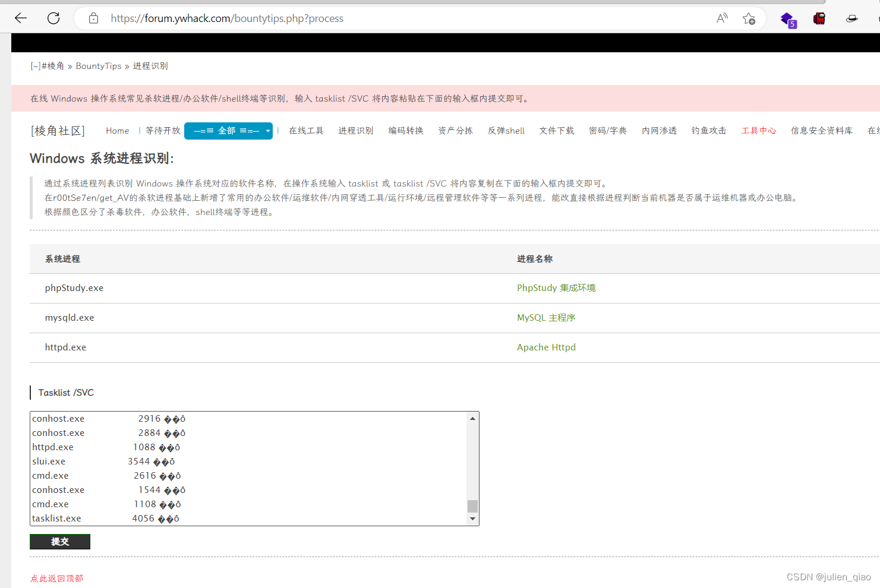
Task: Click the Apache Httpd result name
Action: point(546,347)
